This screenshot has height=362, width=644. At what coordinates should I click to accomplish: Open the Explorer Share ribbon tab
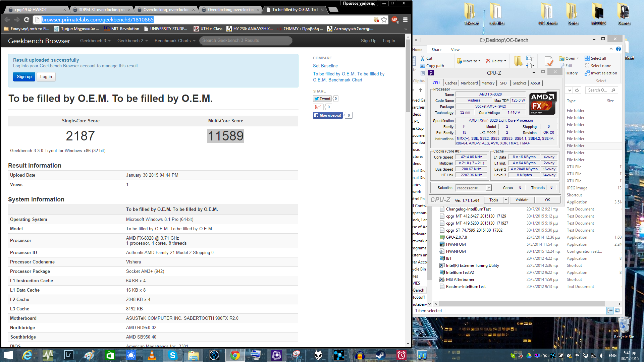(436, 50)
